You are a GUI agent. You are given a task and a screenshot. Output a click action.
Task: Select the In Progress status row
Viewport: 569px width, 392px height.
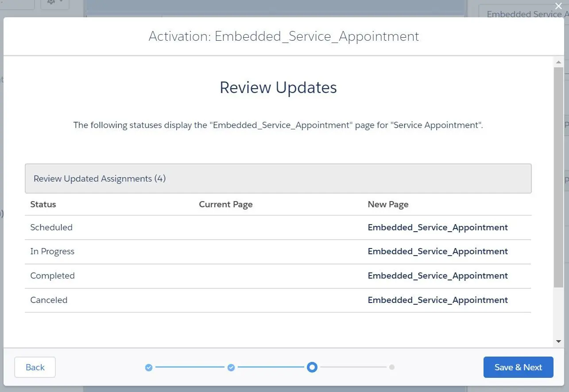[x=278, y=252]
